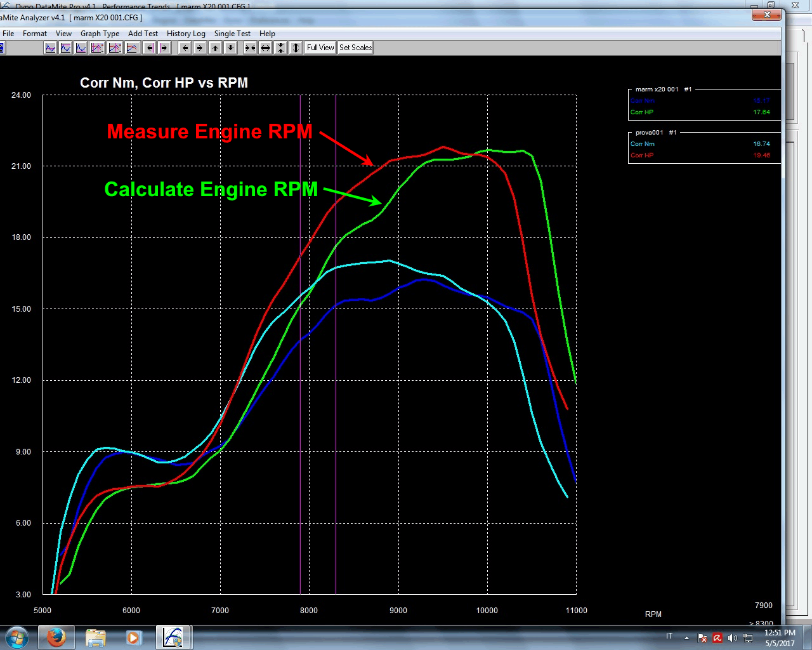Expand the IT language selector in taskbar
812x650 pixels.
tap(669, 636)
